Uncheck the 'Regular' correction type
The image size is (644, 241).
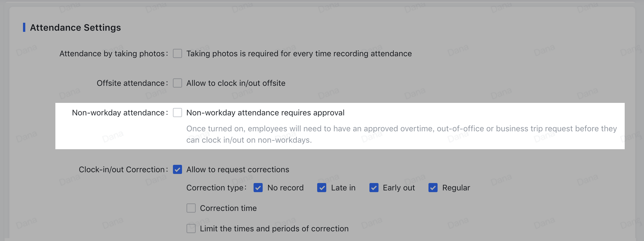(433, 188)
